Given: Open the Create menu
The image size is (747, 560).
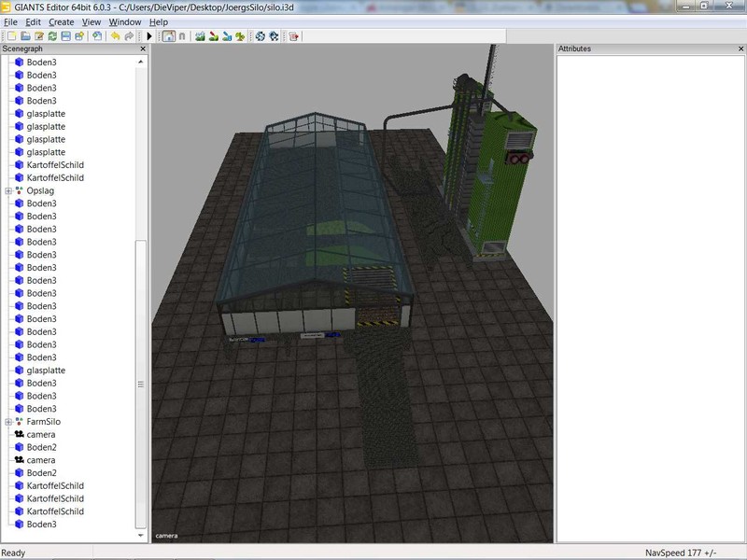Looking at the screenshot, I should coord(61,21).
